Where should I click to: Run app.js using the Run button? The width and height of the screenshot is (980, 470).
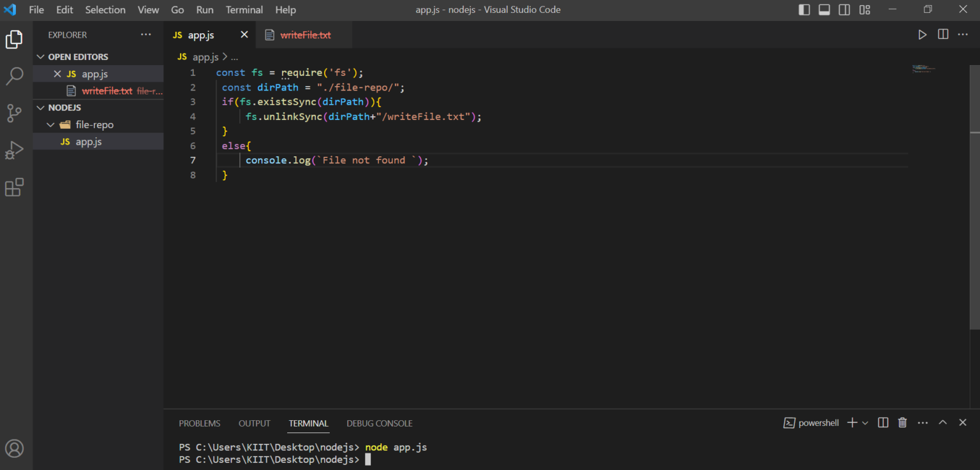coord(922,34)
